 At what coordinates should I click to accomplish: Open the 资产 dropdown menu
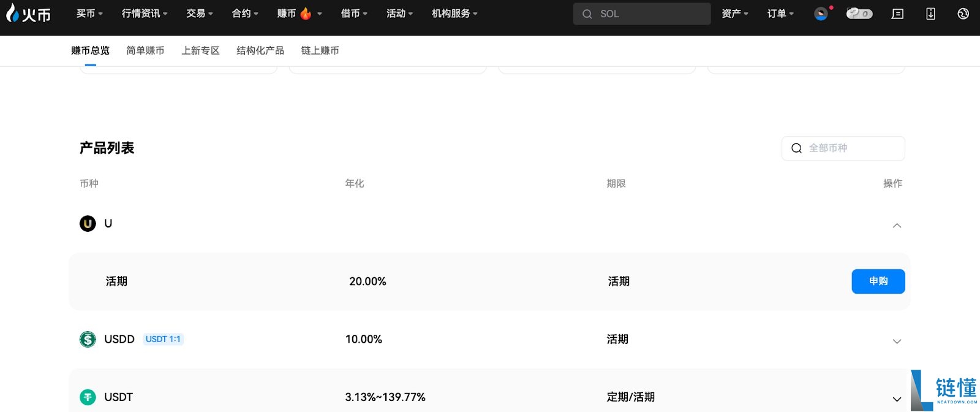735,13
